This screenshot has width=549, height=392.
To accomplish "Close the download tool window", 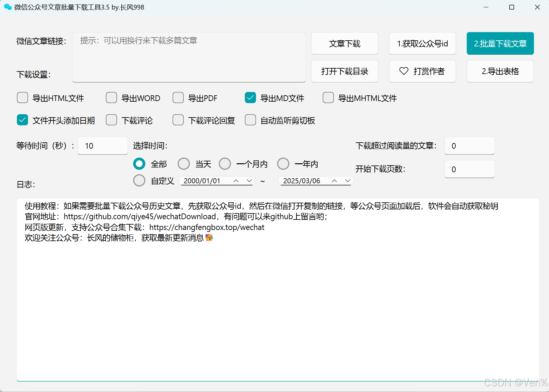I will point(537,7).
